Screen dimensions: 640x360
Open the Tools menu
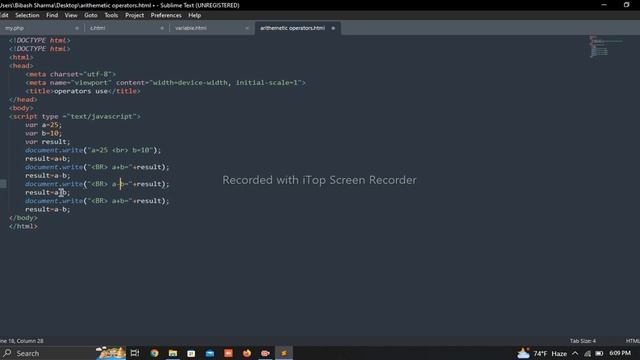[x=111, y=15]
